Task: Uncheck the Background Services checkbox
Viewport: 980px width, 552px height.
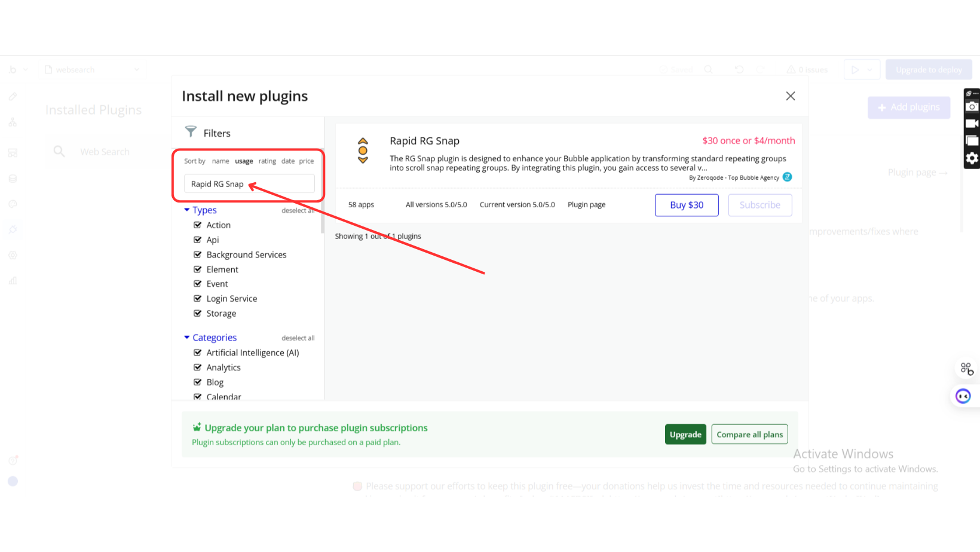Action: [198, 254]
